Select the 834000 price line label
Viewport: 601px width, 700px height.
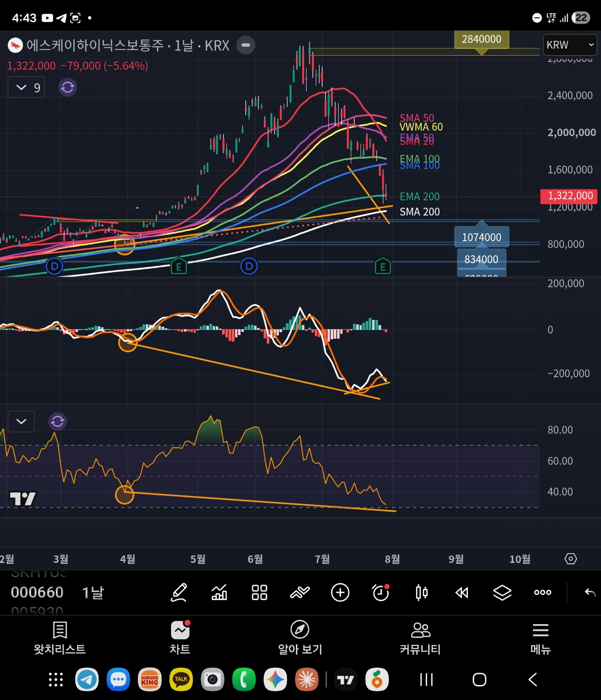pos(481,259)
